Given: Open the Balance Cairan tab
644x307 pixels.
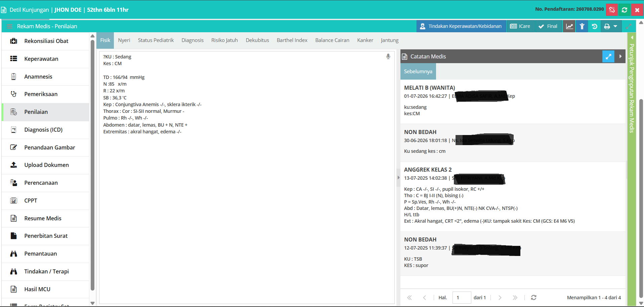Looking at the screenshot, I should pos(332,40).
